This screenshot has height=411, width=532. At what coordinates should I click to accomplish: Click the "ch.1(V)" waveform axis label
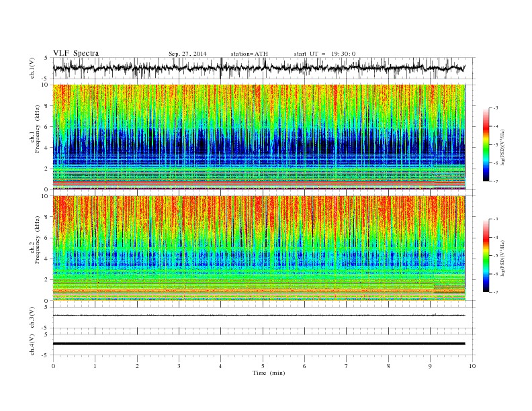pos(32,68)
